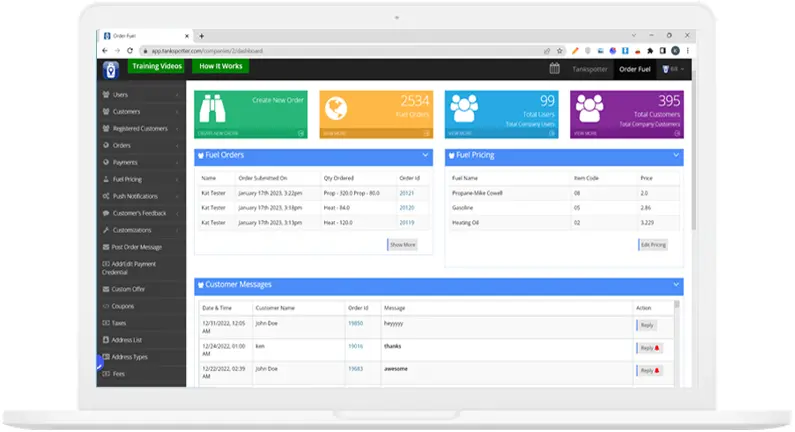
Task: Expand the Users sidebar menu
Action: click(141, 95)
